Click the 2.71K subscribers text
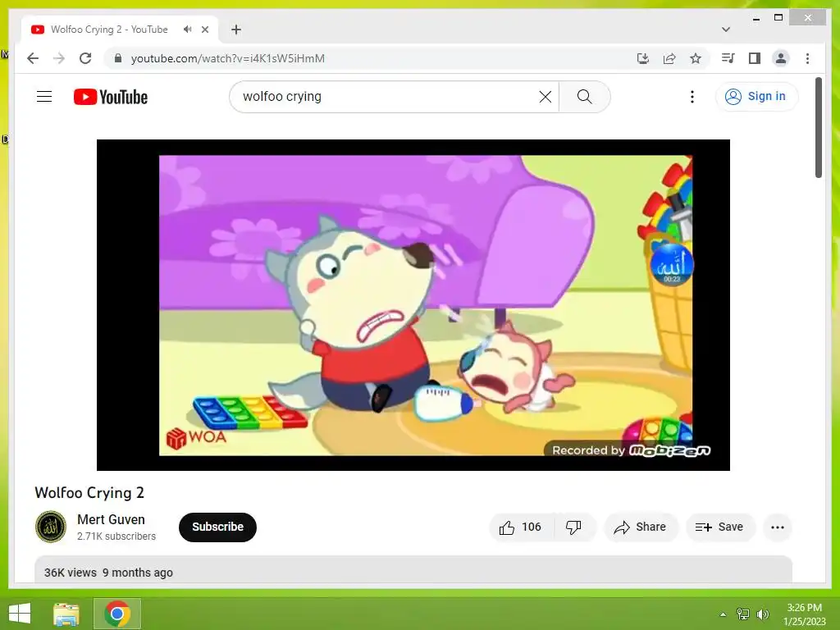This screenshot has width=840, height=630. pyautogui.click(x=116, y=536)
